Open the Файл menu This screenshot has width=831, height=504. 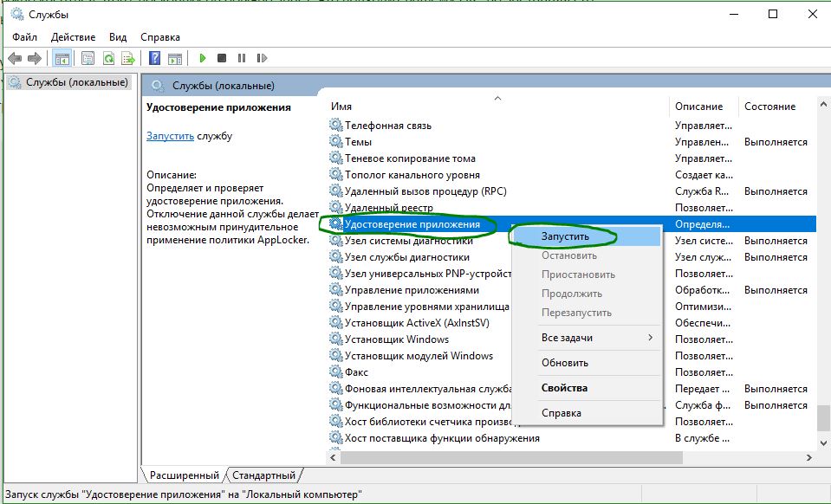coord(25,37)
